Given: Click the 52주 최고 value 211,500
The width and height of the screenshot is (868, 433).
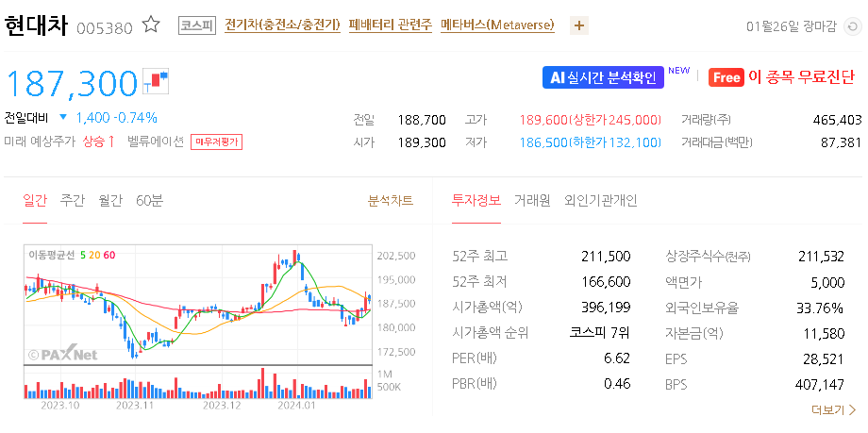Looking at the screenshot, I should pyautogui.click(x=606, y=257).
